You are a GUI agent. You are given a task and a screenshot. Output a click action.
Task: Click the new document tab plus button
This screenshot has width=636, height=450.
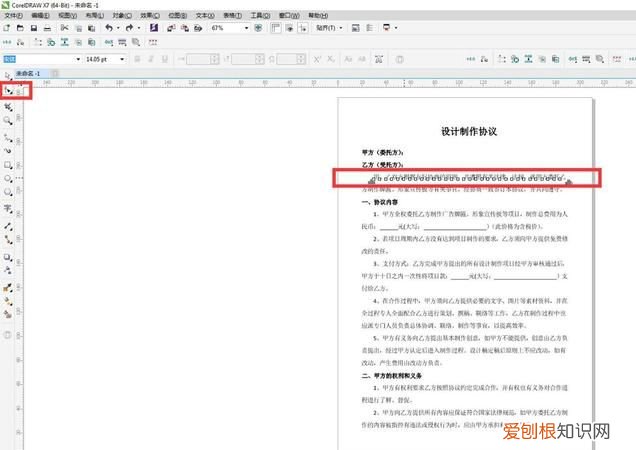click(x=55, y=73)
